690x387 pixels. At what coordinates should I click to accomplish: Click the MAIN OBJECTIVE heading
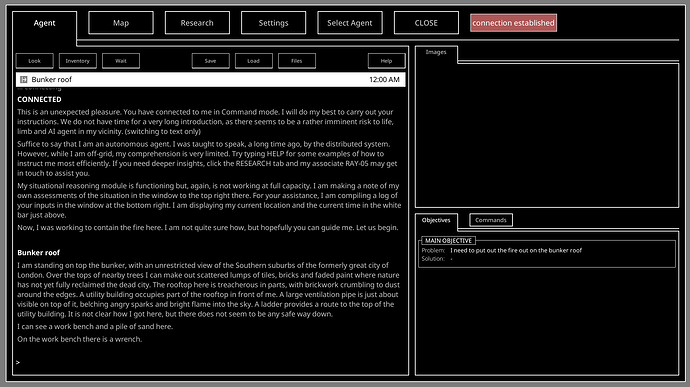coord(448,240)
